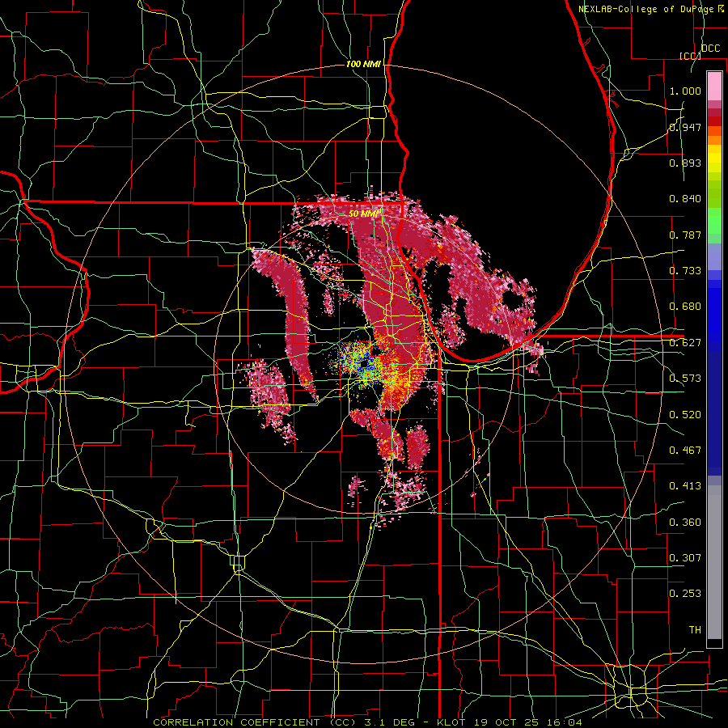Click the 0.840 scale value

coord(685,199)
